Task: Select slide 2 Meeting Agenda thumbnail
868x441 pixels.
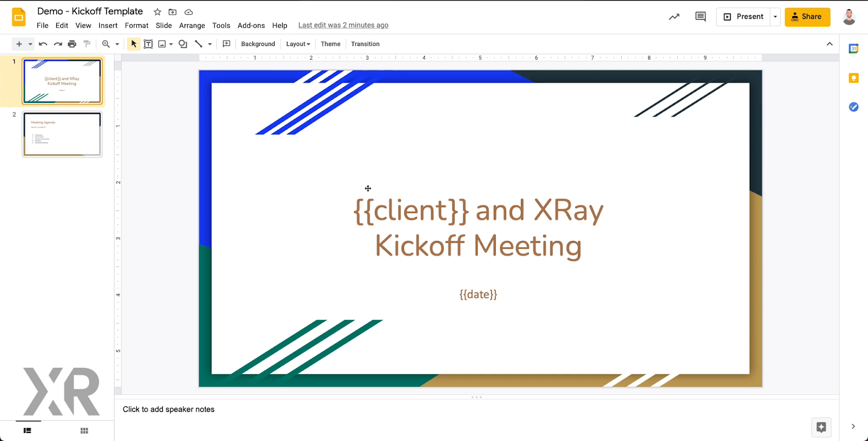Action: coord(62,135)
